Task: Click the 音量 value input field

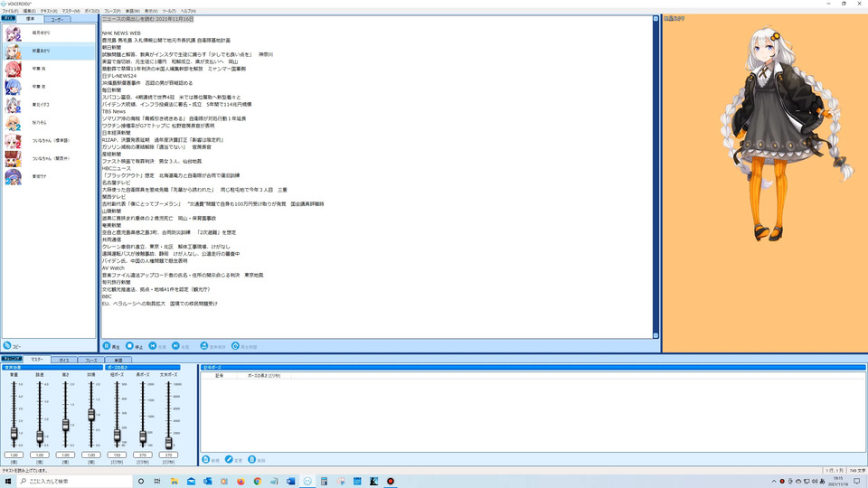Action: 14,455
